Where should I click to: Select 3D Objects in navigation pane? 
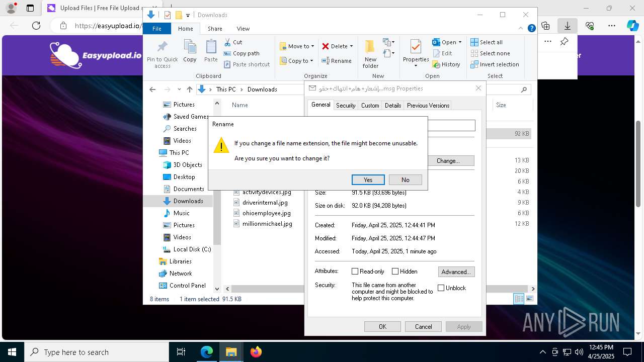click(x=183, y=165)
